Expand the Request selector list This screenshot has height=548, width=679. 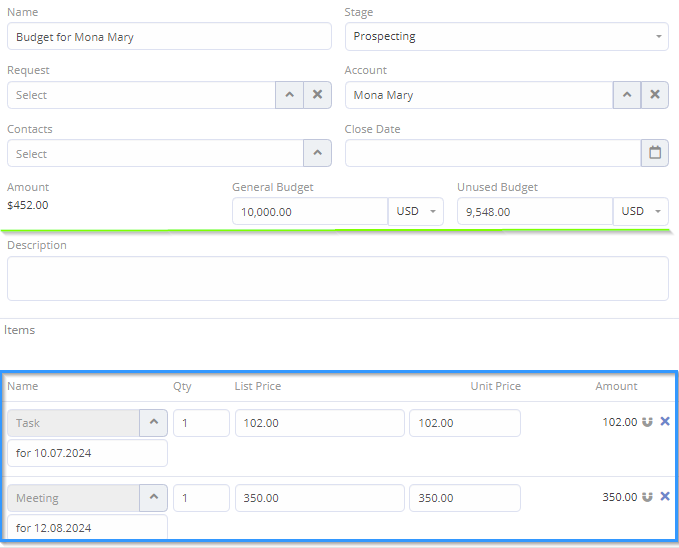[290, 95]
